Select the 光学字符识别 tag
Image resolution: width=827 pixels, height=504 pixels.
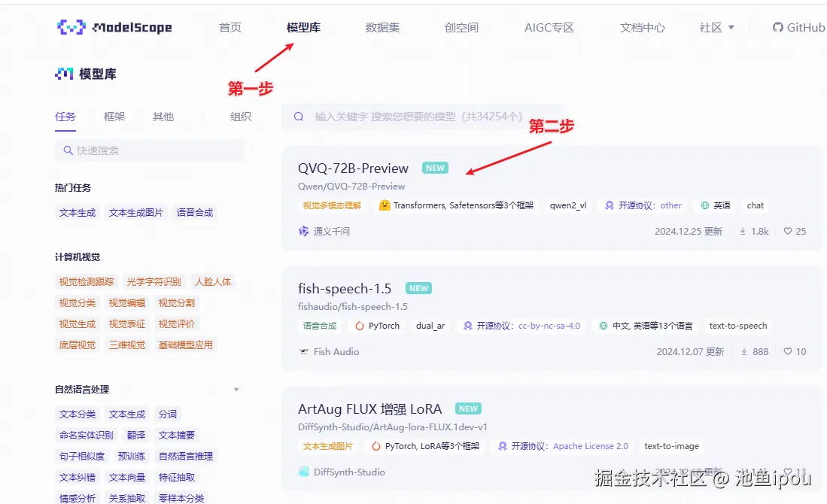154,281
